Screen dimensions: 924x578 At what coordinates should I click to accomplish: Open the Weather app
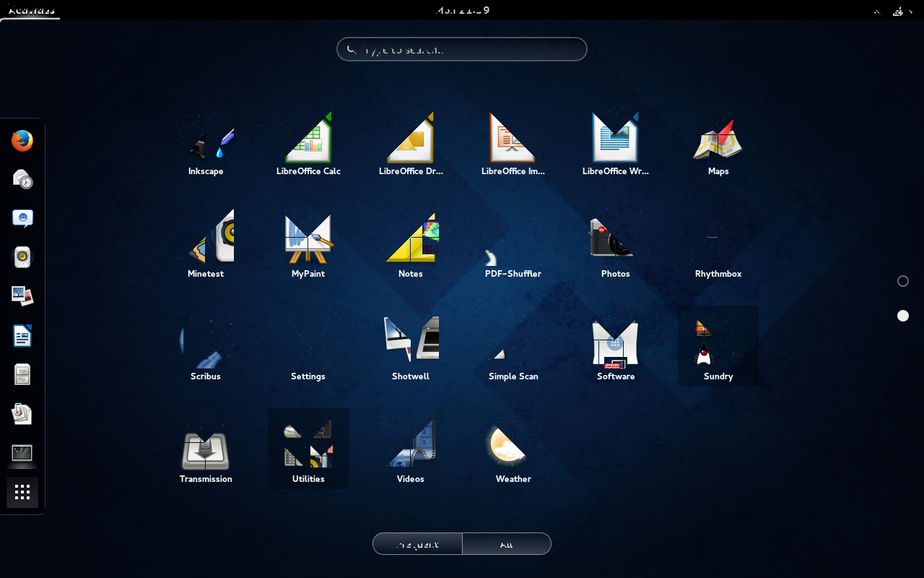tap(513, 452)
